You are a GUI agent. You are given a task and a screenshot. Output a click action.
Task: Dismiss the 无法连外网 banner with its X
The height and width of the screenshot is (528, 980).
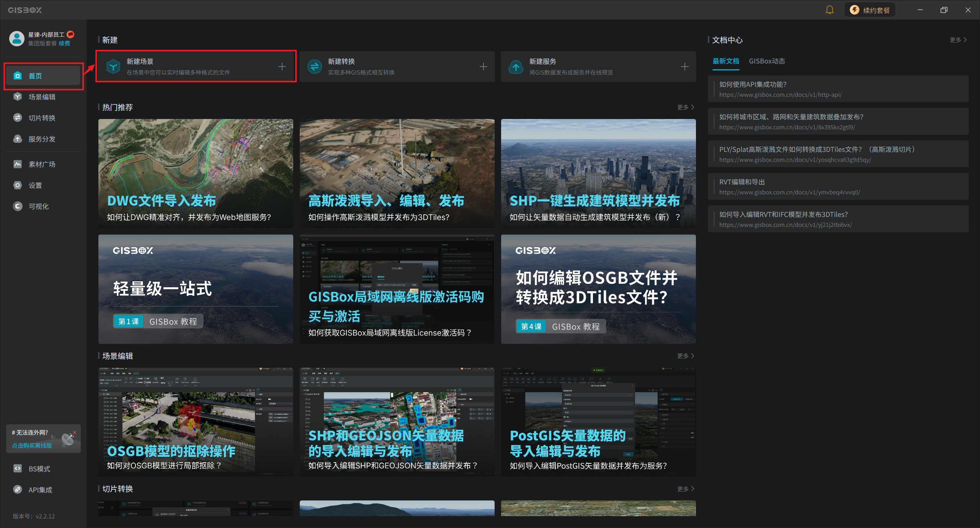[x=75, y=432]
